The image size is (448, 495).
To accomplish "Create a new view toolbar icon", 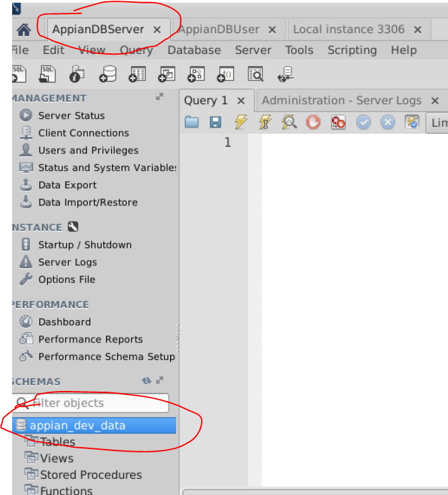I will (x=167, y=74).
